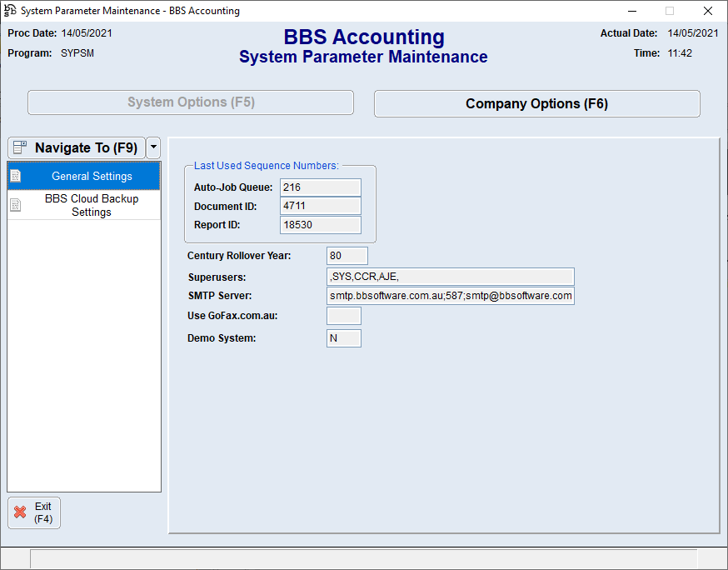Screen dimensions: 728x570
Task: Click the Report ID field showing 18530
Action: (320, 224)
